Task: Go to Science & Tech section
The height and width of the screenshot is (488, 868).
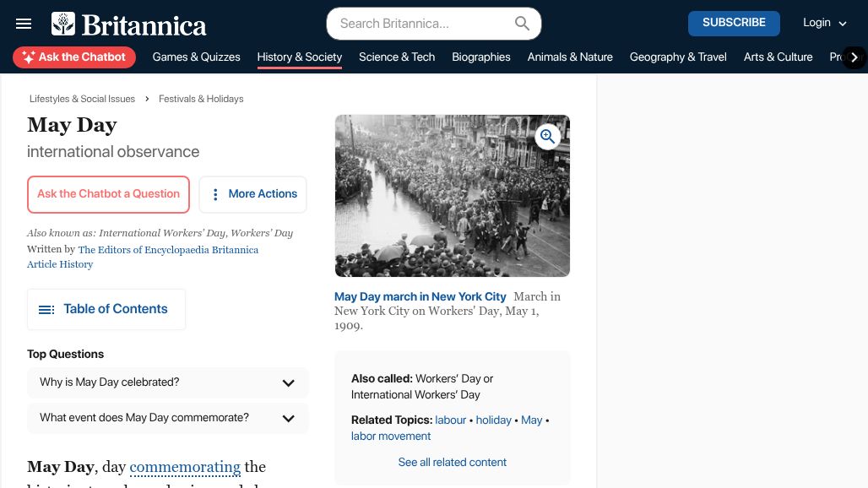Action: pyautogui.click(x=397, y=57)
